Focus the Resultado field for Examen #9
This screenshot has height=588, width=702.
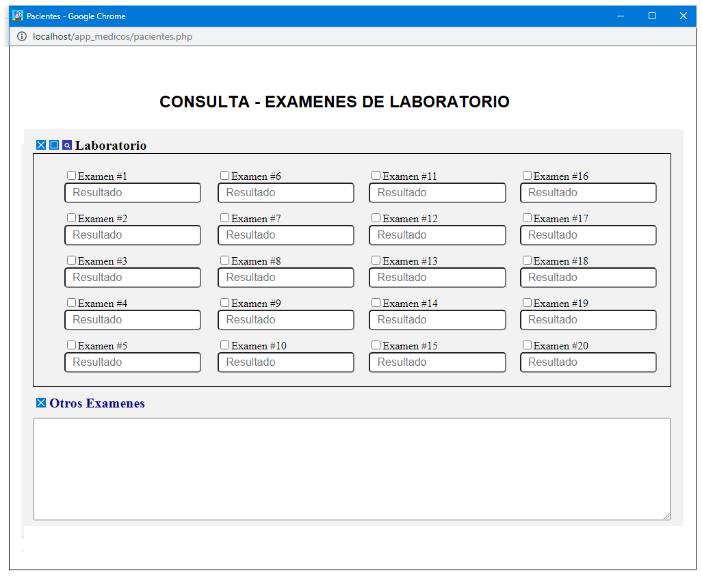pyautogui.click(x=286, y=320)
